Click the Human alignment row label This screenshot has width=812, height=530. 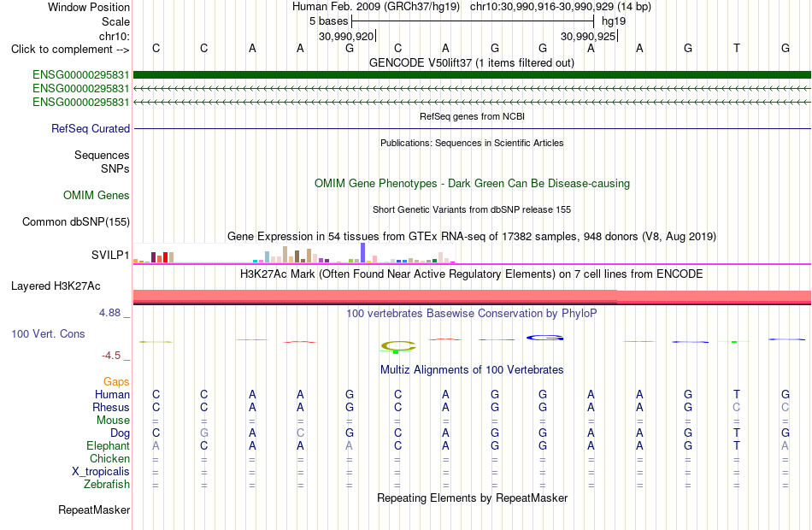112,395
